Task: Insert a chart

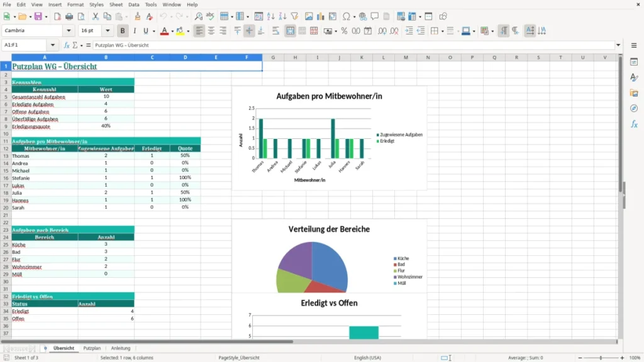Action: coord(321,16)
